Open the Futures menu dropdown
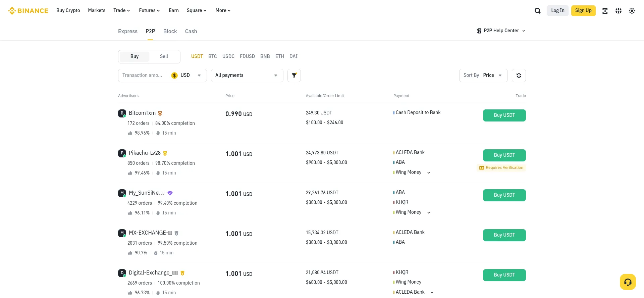This screenshot has height=298, width=644. pyautogui.click(x=149, y=11)
